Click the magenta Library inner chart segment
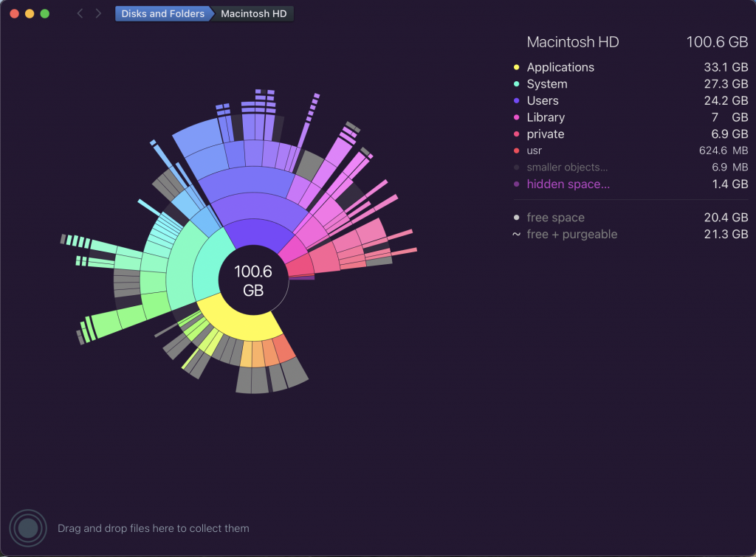The height and width of the screenshot is (557, 756). (293, 249)
